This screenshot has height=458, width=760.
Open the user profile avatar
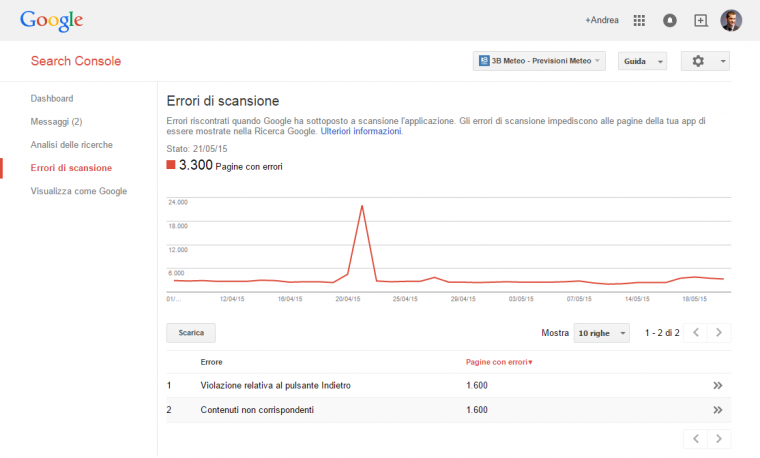tap(731, 20)
